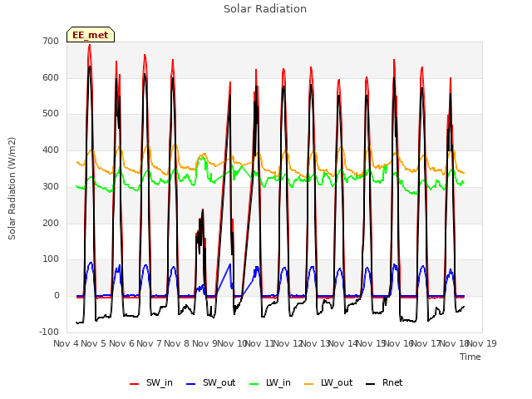Select the SW_out legend label
Viewport: 532px width, 399px height.
219,383
